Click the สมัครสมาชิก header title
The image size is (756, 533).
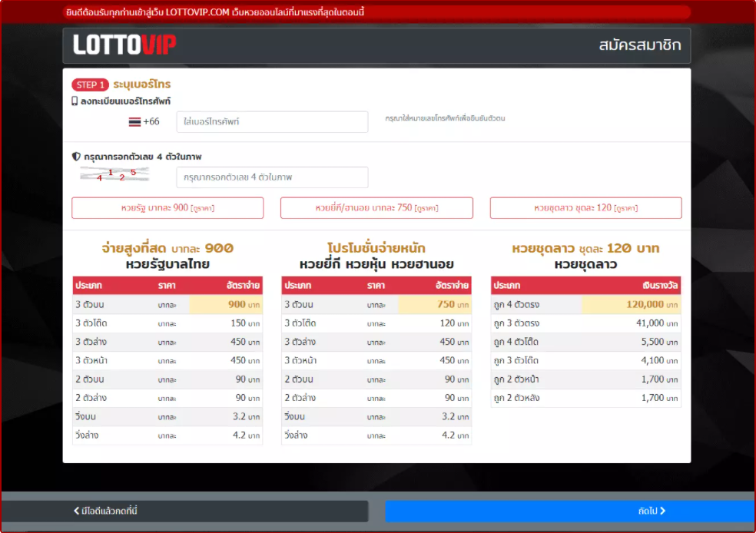640,45
